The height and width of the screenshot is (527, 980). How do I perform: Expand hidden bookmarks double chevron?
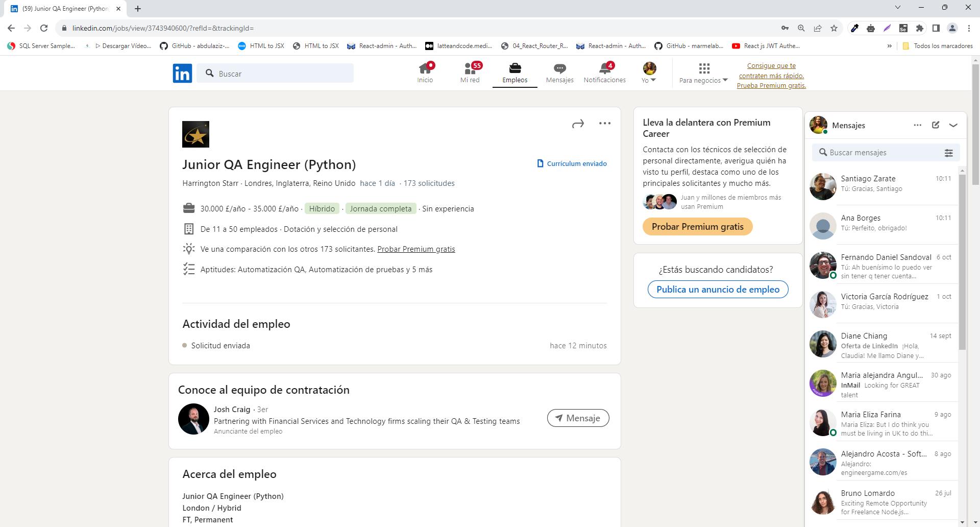coord(889,46)
